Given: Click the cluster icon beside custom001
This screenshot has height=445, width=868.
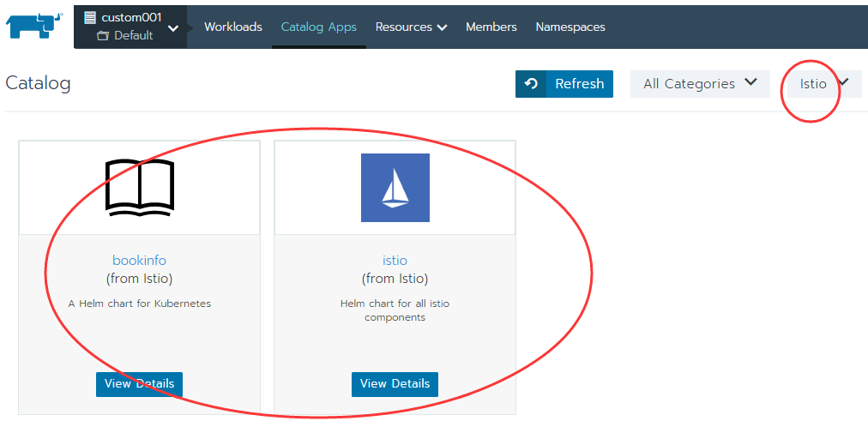Looking at the screenshot, I should 90,17.
